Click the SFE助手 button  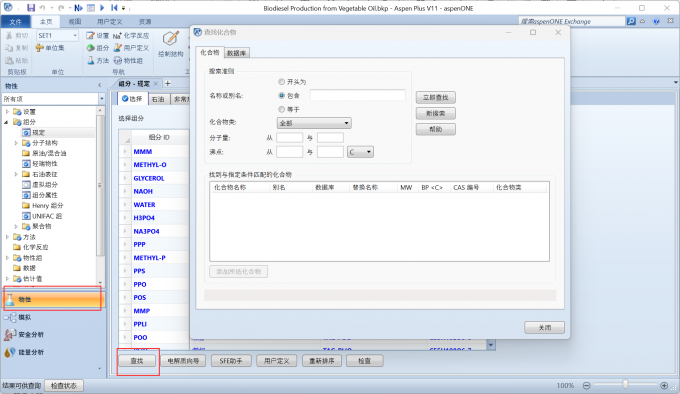(x=231, y=361)
